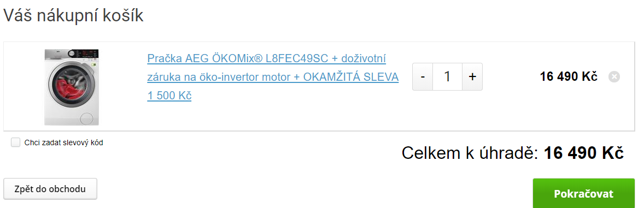Remove the AEG washing machine from cart

[614, 77]
